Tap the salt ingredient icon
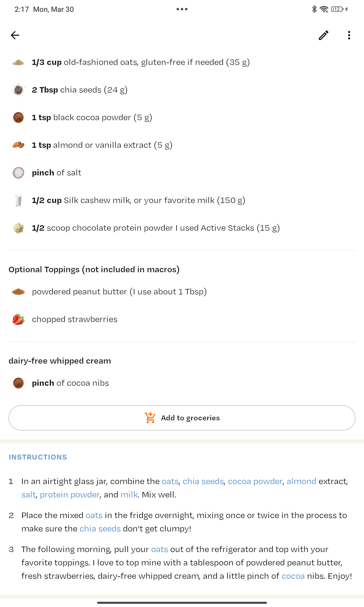364x607 pixels. [x=19, y=173]
